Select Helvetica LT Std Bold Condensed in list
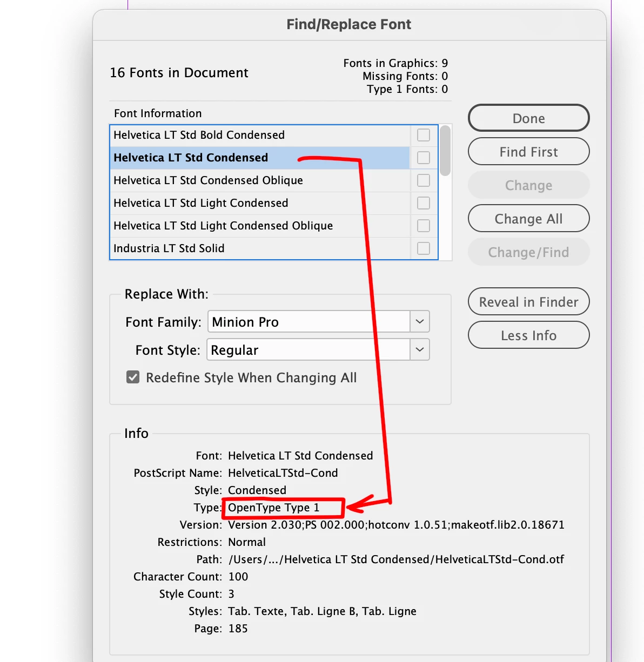 pos(259,135)
